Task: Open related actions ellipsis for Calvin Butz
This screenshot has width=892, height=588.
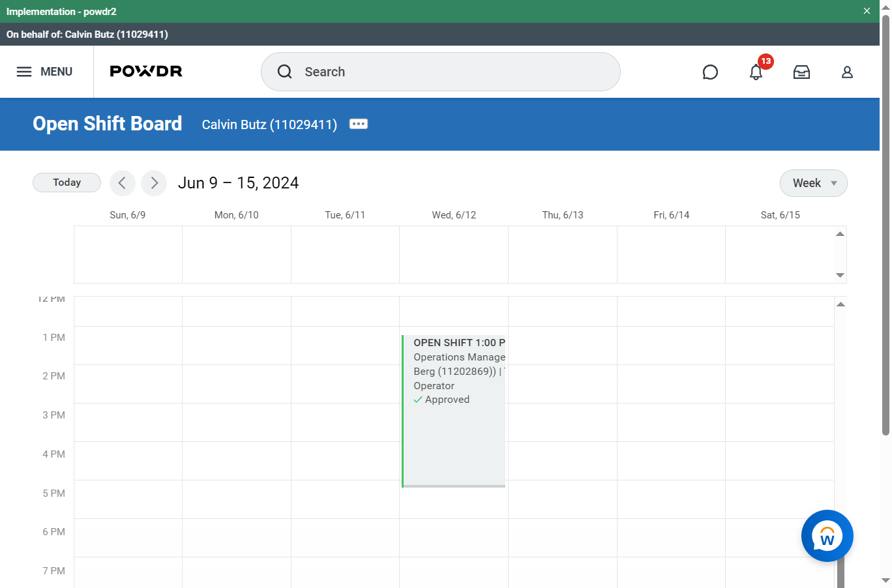Action: click(x=359, y=124)
